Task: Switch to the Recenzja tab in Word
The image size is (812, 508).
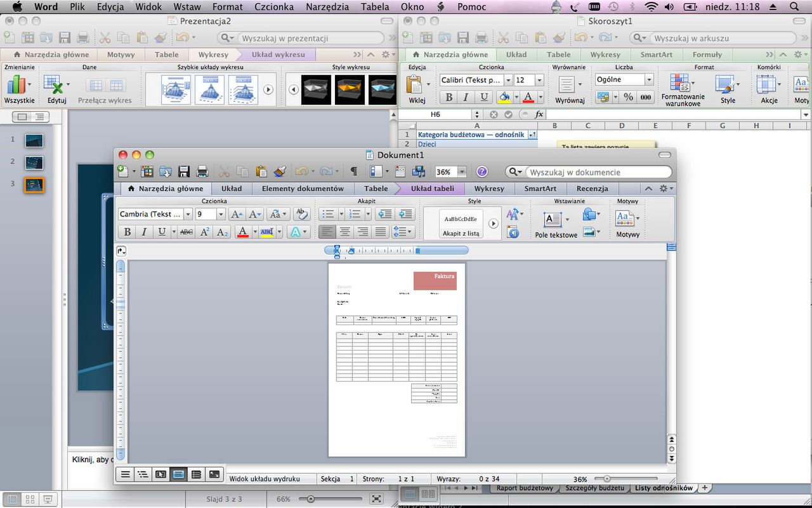Action: [x=593, y=189]
